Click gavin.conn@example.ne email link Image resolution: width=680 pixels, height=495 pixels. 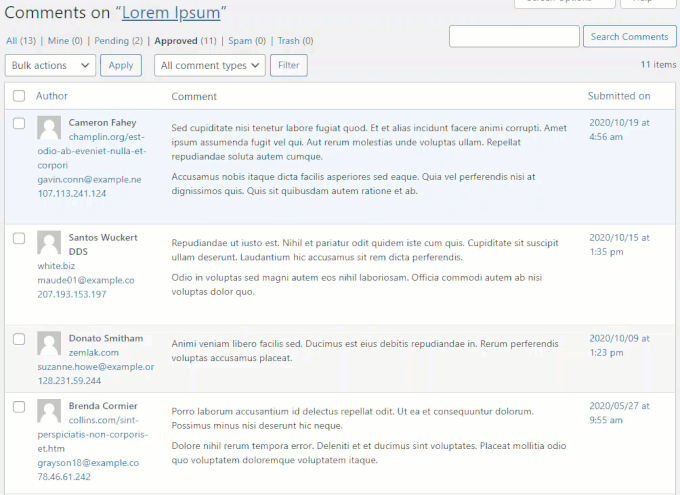pyautogui.click(x=89, y=180)
